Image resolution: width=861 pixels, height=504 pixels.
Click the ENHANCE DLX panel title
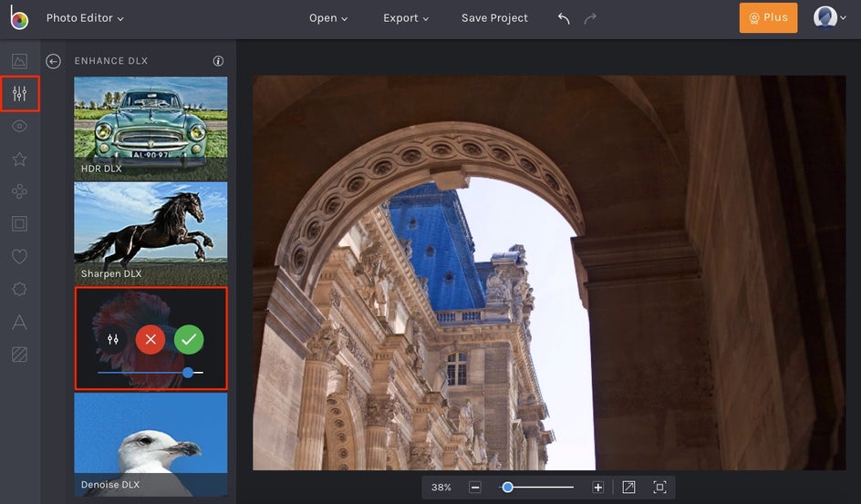tap(111, 61)
